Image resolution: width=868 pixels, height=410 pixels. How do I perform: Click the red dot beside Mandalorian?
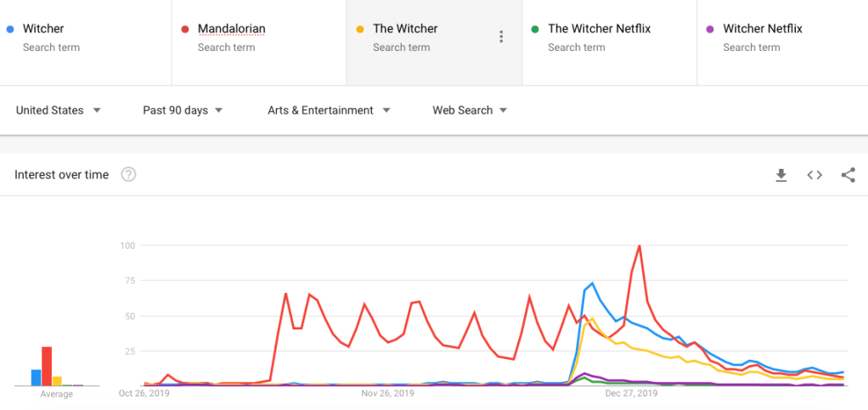pos(184,29)
